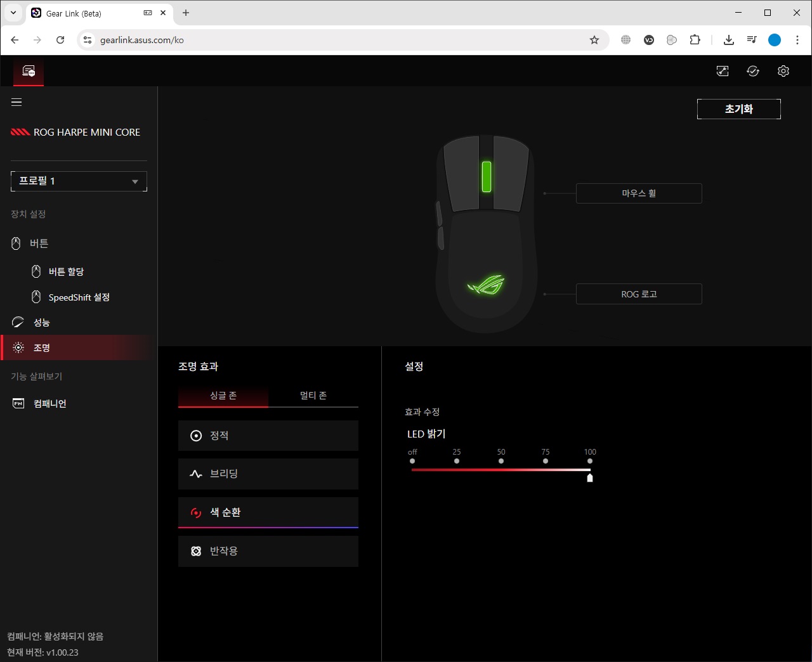Viewport: 812px width, 662px height.
Task: Open the tab search dropdown arrow
Action: tap(13, 13)
